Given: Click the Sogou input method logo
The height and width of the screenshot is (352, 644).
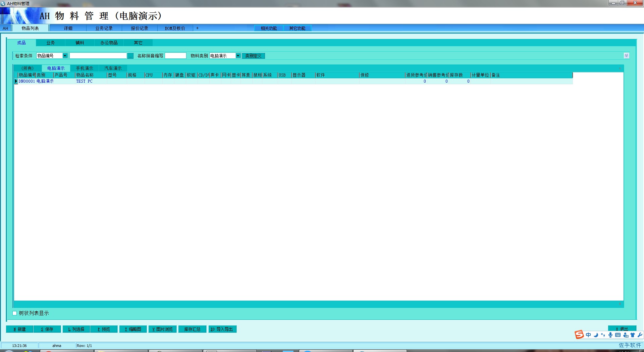Looking at the screenshot, I should 579,335.
